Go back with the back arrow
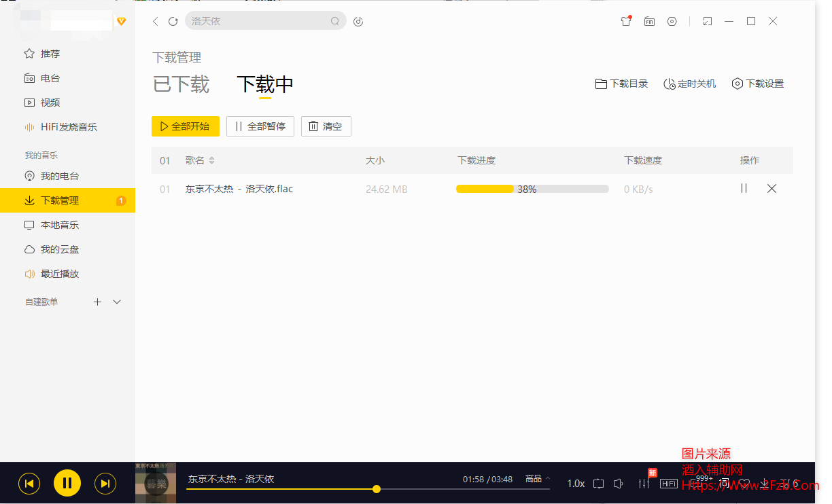 click(x=156, y=22)
